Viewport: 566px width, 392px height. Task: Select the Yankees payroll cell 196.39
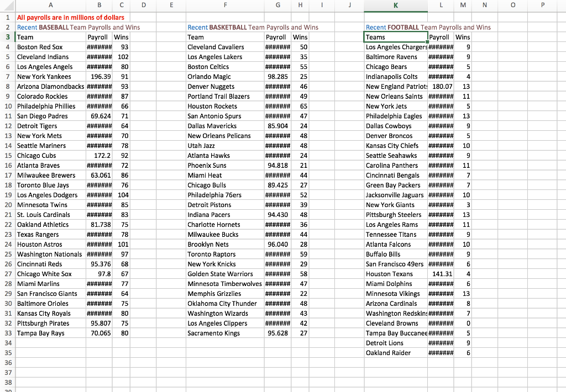point(99,77)
